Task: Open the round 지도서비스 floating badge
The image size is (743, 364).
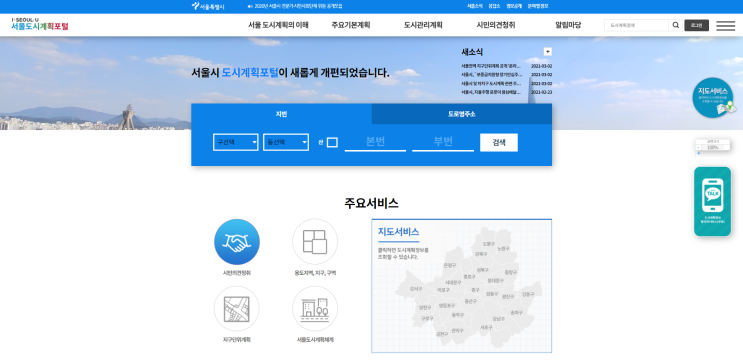Action: pos(713,98)
